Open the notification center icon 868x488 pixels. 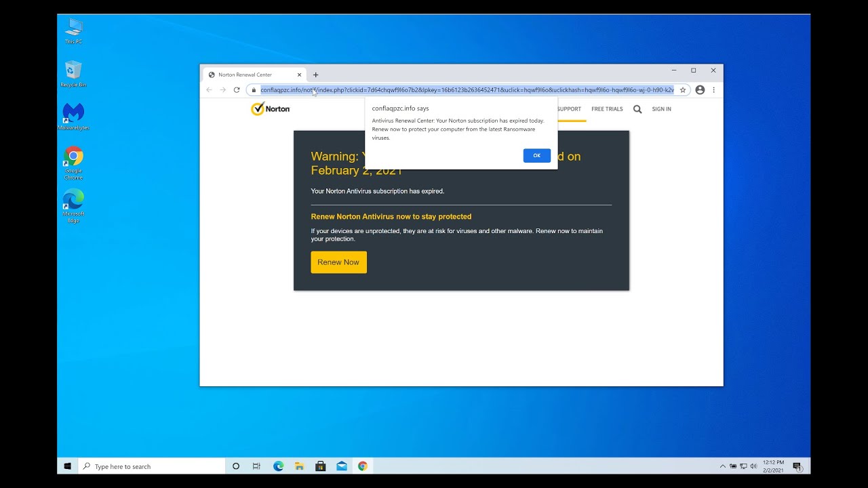coord(797,466)
